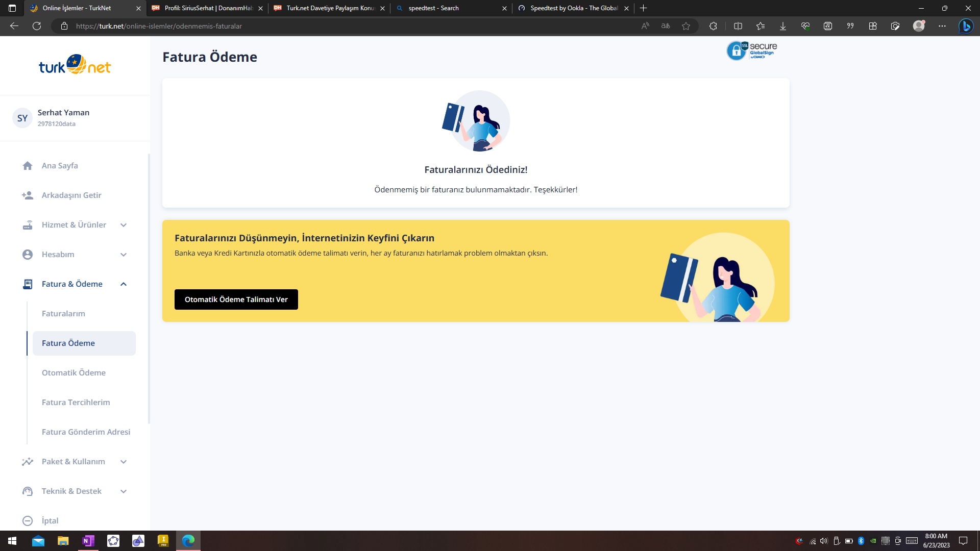Click the SY user avatar
This screenshot has width=980, height=551.
[22, 118]
